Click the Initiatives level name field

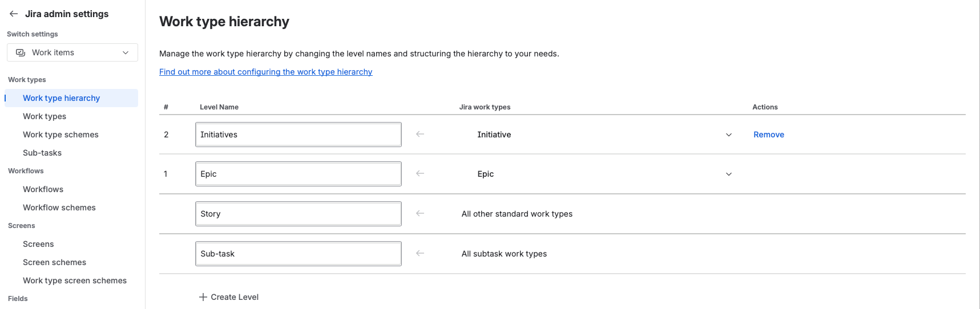tap(298, 135)
